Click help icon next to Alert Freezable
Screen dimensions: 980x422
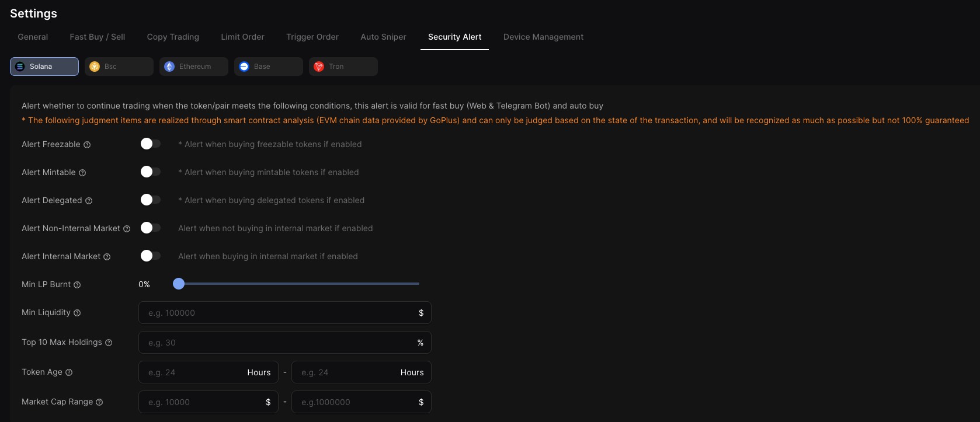(87, 145)
